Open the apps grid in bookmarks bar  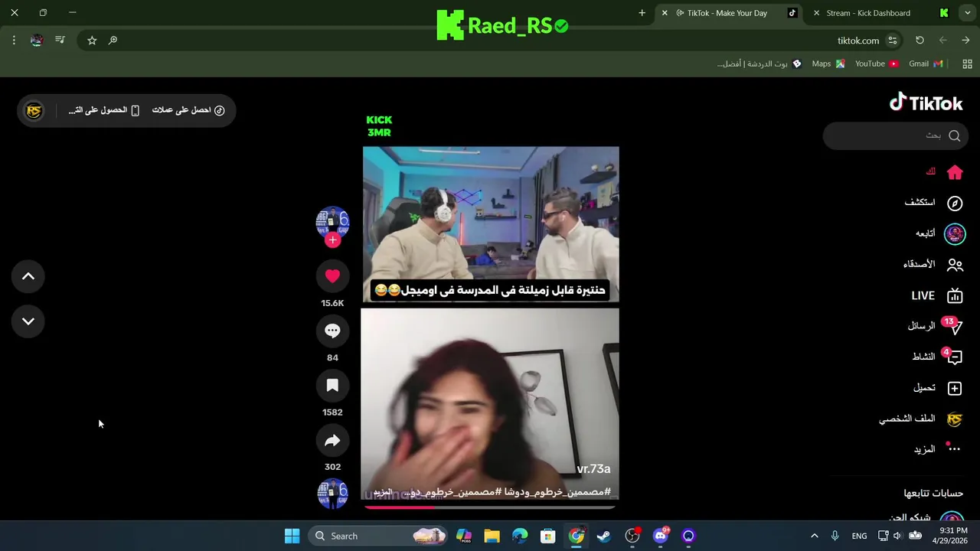pyautogui.click(x=967, y=64)
